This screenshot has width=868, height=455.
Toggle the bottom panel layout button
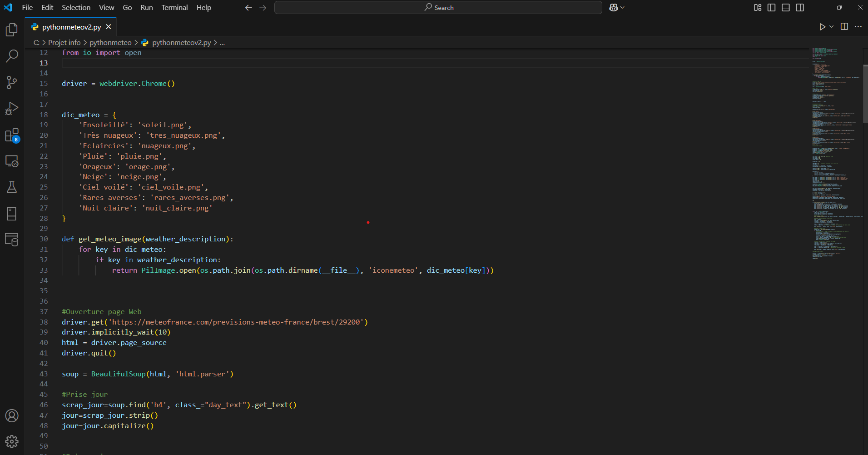pos(785,8)
